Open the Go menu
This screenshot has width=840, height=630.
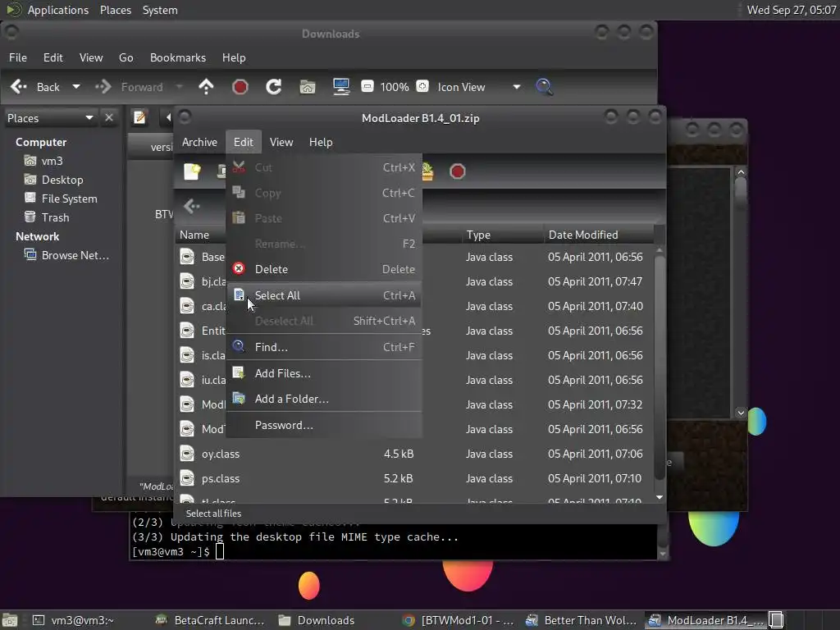[126, 58]
